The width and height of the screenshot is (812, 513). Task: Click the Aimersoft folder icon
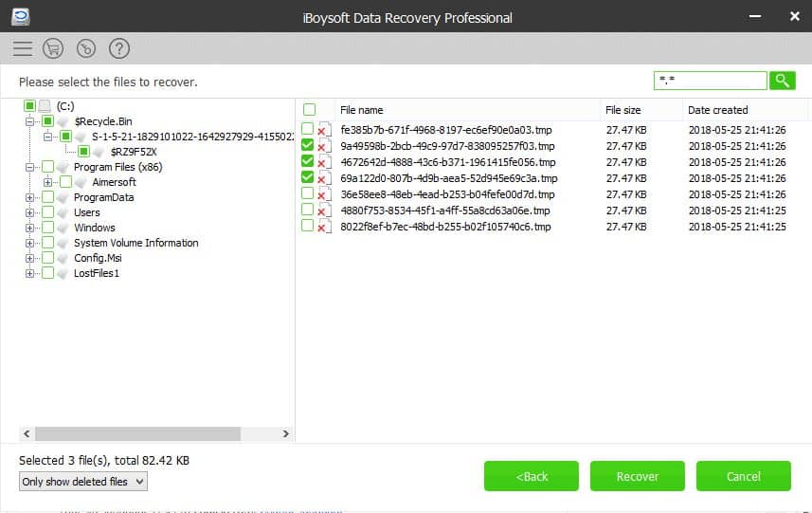click(x=81, y=182)
